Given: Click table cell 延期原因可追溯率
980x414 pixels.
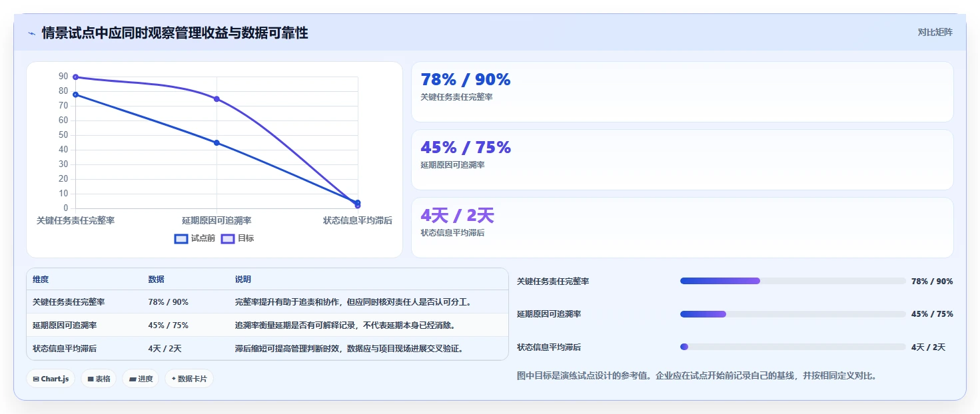Looking at the screenshot, I should click(x=65, y=325).
